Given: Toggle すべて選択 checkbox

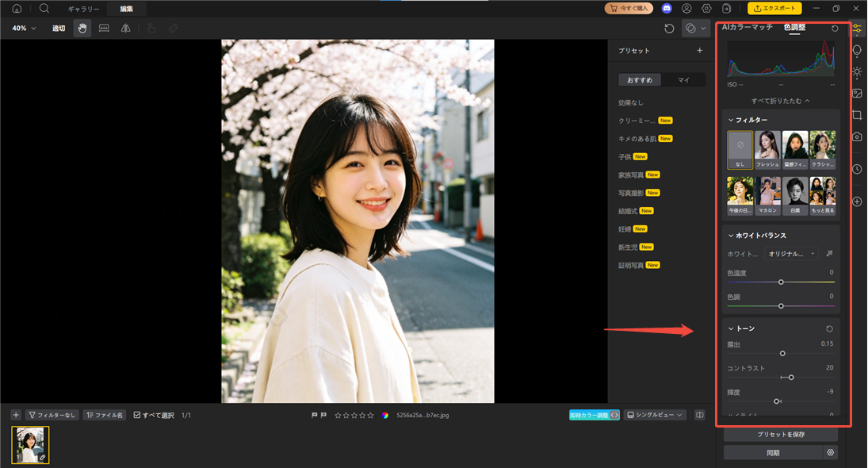Looking at the screenshot, I should coord(136,415).
